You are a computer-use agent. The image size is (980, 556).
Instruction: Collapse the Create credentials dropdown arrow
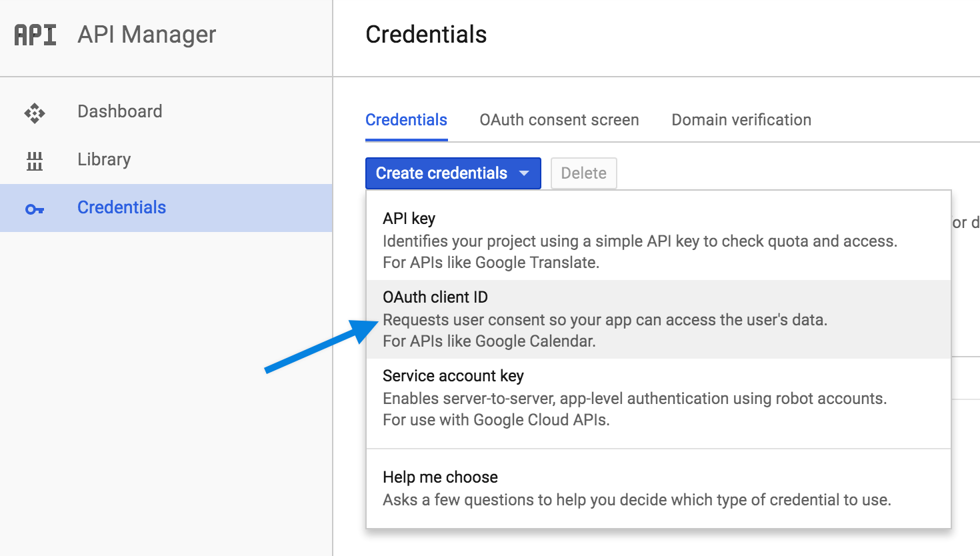point(524,173)
